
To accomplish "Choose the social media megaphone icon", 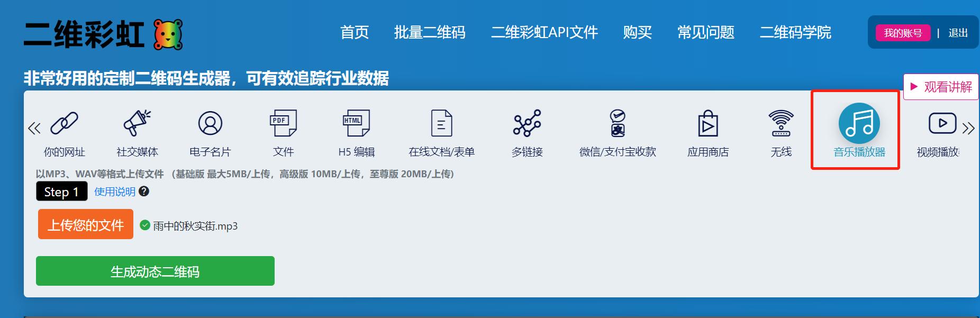I will click(137, 124).
